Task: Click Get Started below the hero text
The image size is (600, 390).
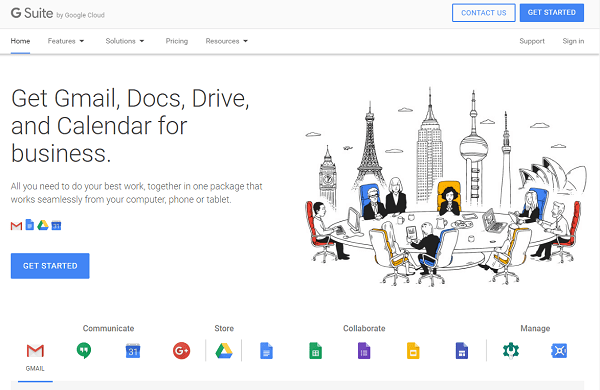Action: click(50, 266)
